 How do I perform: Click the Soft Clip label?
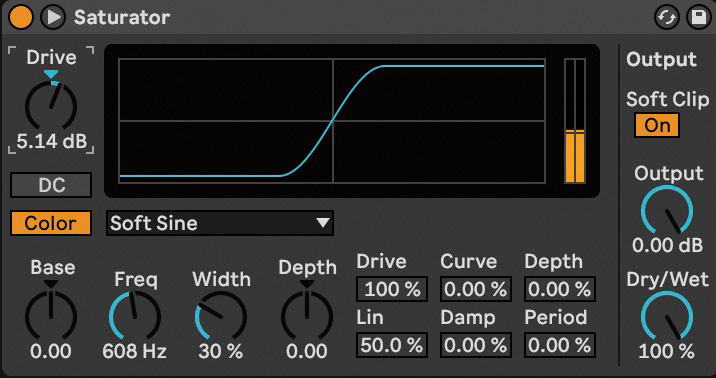point(667,100)
